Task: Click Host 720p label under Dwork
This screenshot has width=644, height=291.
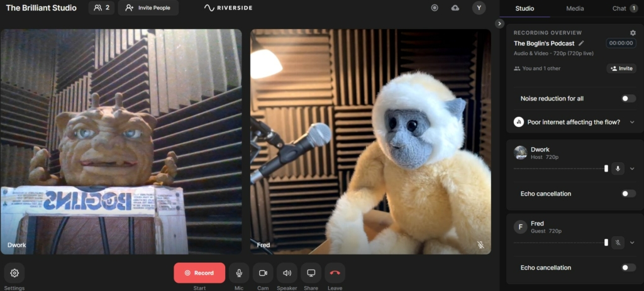Action: coord(545,157)
